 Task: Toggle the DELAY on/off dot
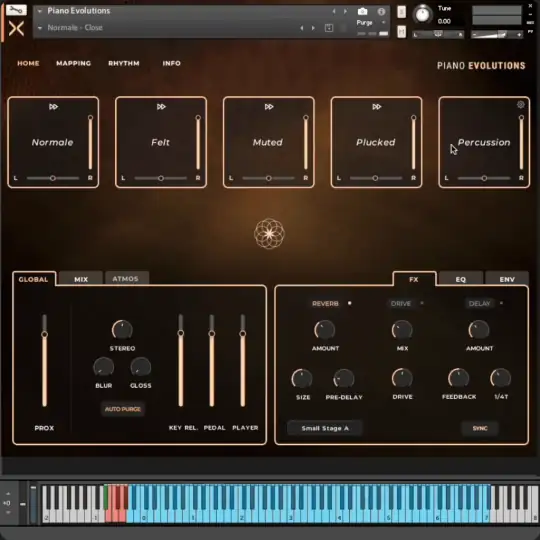[501, 303]
